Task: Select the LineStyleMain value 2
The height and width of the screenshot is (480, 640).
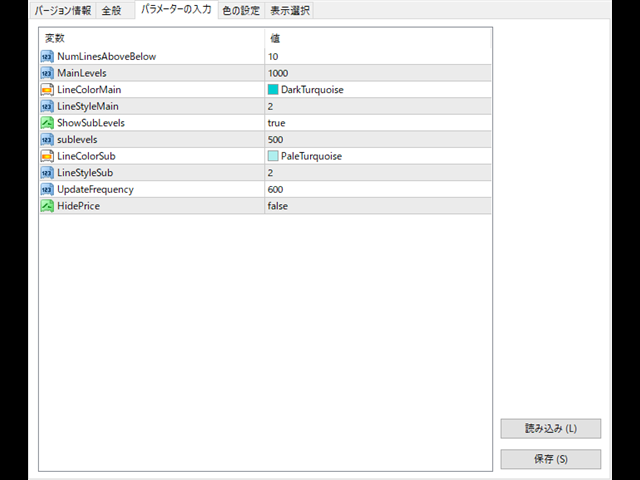Action: click(x=270, y=107)
